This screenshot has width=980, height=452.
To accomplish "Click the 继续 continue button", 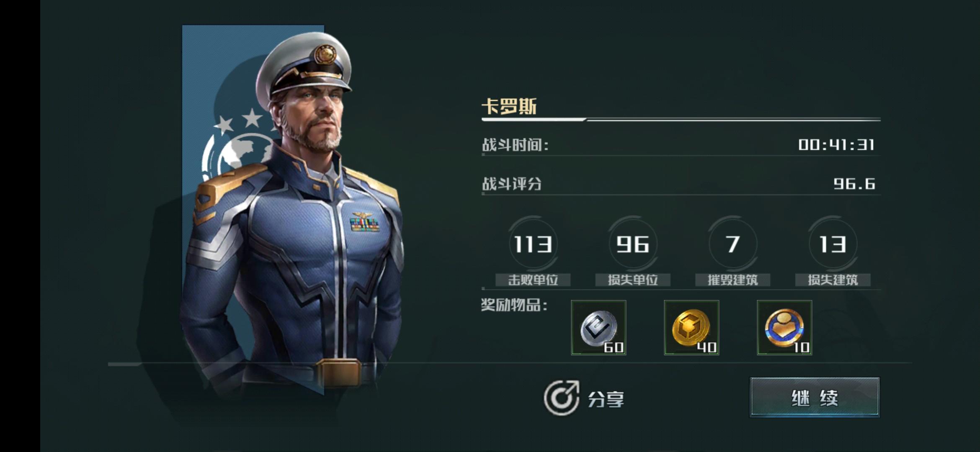I will pos(814,397).
